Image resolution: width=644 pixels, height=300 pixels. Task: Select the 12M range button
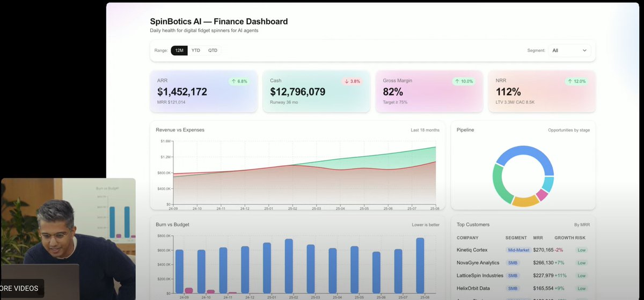point(179,50)
